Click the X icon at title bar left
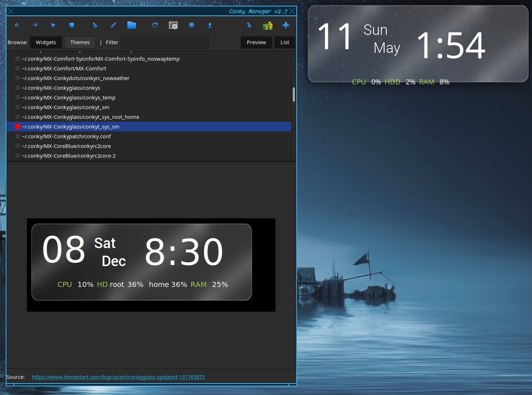 tap(11, 11)
